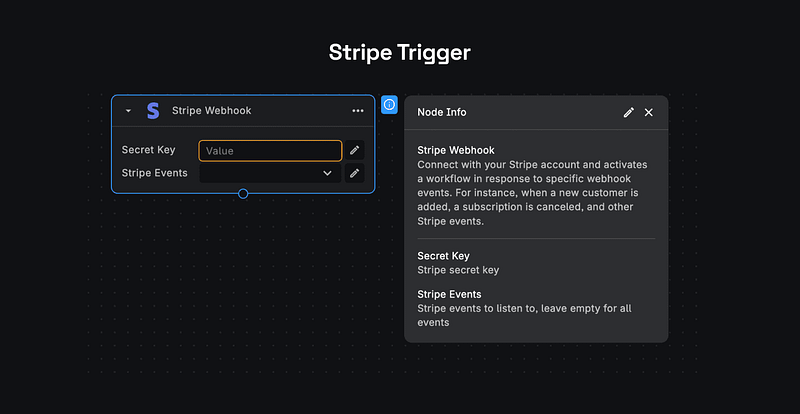Viewport: 800px width, 414px height.
Task: Close the Node Info panel
Action: click(x=648, y=112)
